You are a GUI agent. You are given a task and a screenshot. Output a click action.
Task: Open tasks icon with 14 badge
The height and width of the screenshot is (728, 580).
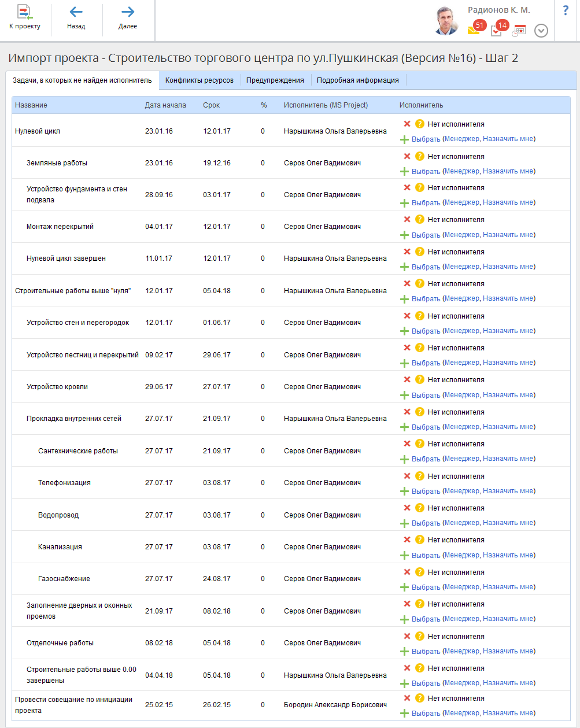point(496,31)
